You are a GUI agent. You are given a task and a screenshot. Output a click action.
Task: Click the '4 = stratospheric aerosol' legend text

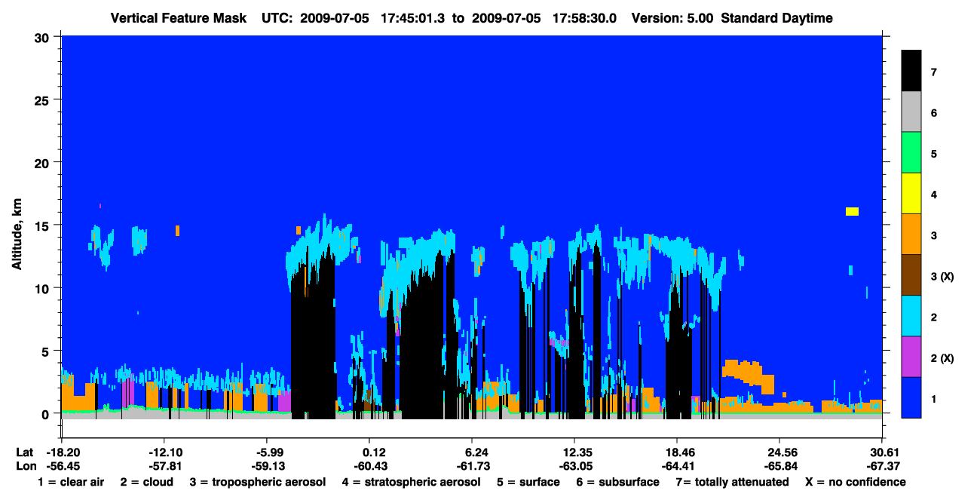(x=411, y=482)
